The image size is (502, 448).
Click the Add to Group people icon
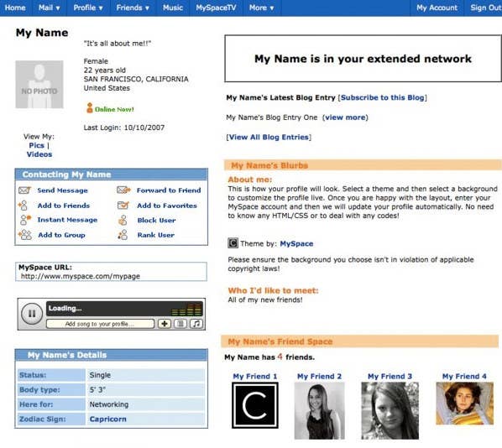tap(25, 235)
